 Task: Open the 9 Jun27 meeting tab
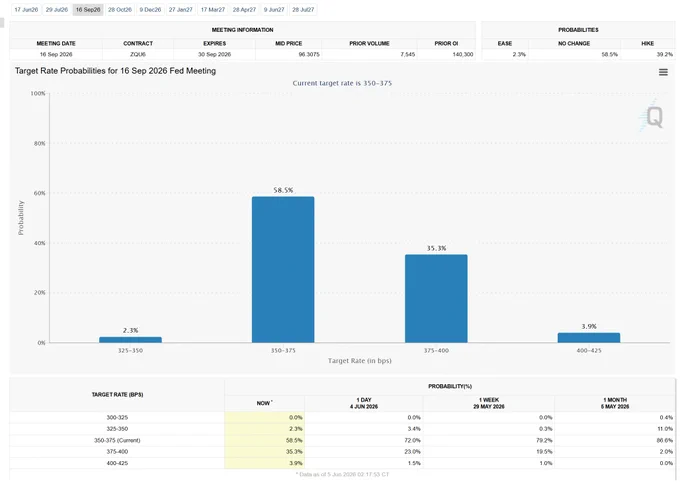pyautogui.click(x=274, y=10)
